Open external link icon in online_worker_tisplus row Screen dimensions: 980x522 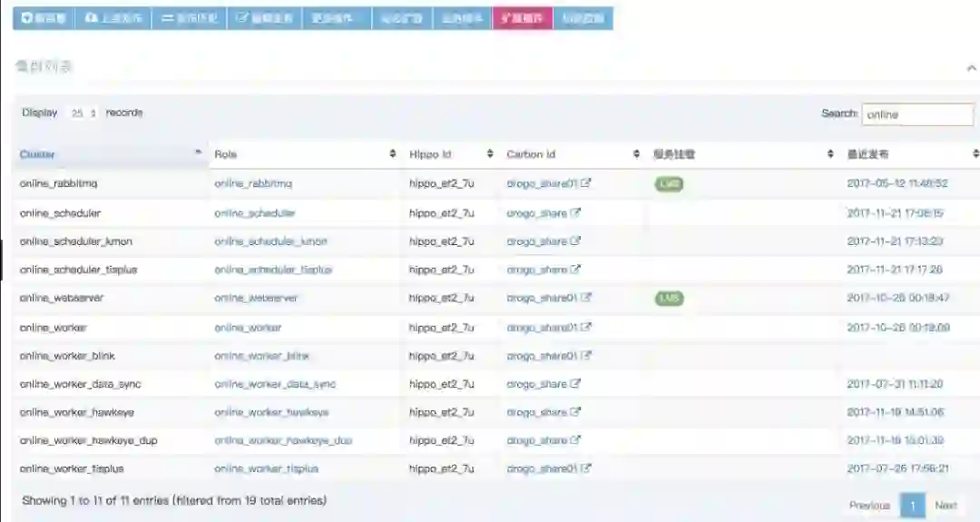[585, 468]
